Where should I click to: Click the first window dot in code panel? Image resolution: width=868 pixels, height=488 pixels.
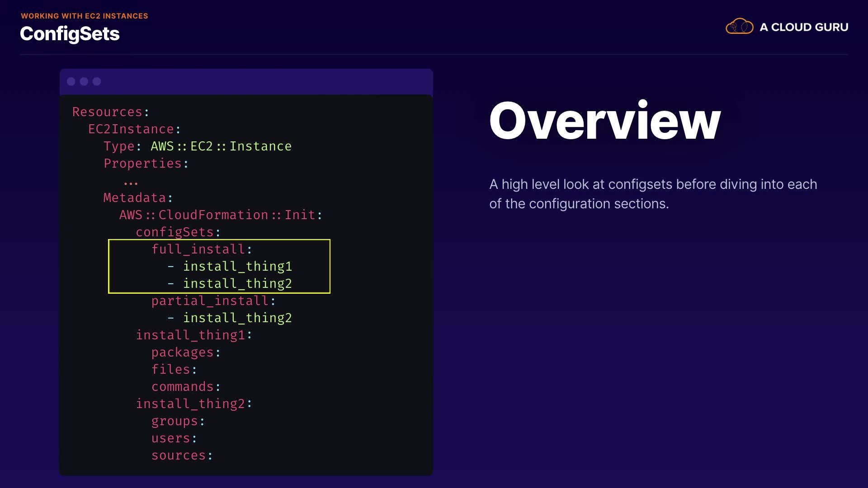coord(71,81)
